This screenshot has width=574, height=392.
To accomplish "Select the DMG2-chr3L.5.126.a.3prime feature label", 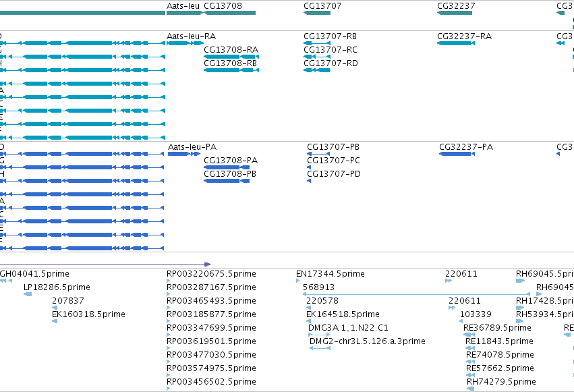I will pyautogui.click(x=367, y=341).
